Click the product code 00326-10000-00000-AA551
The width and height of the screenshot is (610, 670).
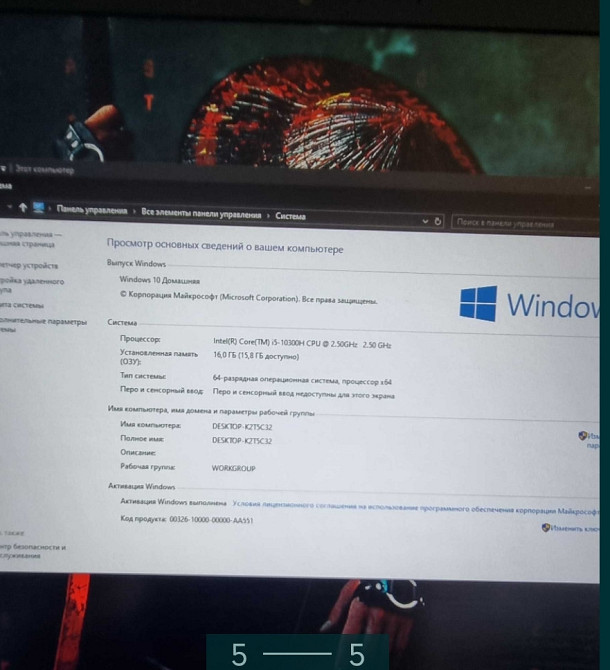tap(211, 520)
